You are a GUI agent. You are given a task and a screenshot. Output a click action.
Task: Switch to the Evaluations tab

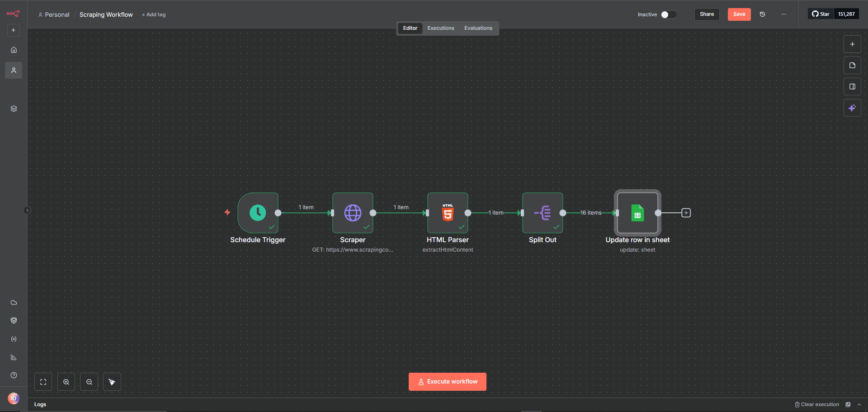click(x=478, y=28)
